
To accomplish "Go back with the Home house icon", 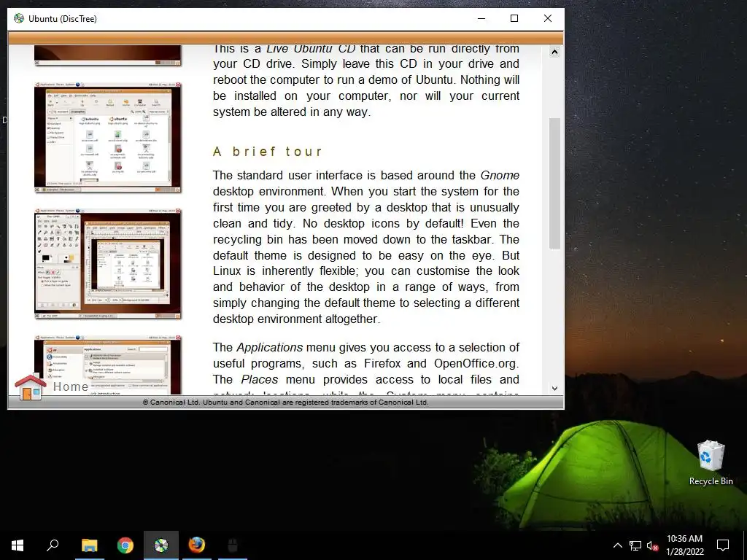I will click(x=29, y=386).
